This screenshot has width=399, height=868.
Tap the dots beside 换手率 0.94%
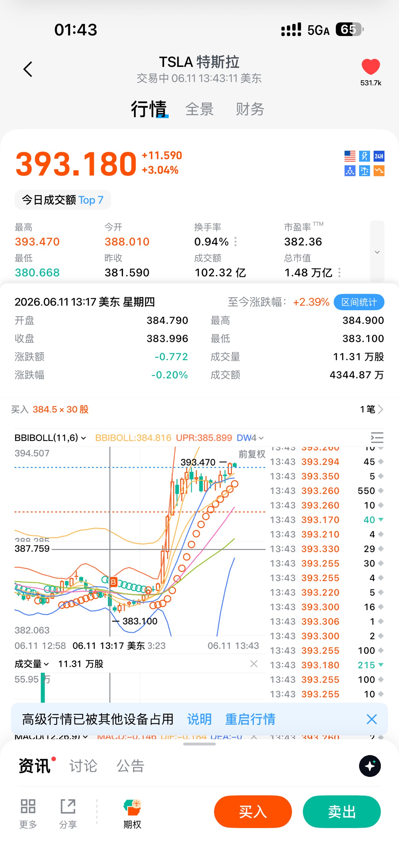point(235,242)
